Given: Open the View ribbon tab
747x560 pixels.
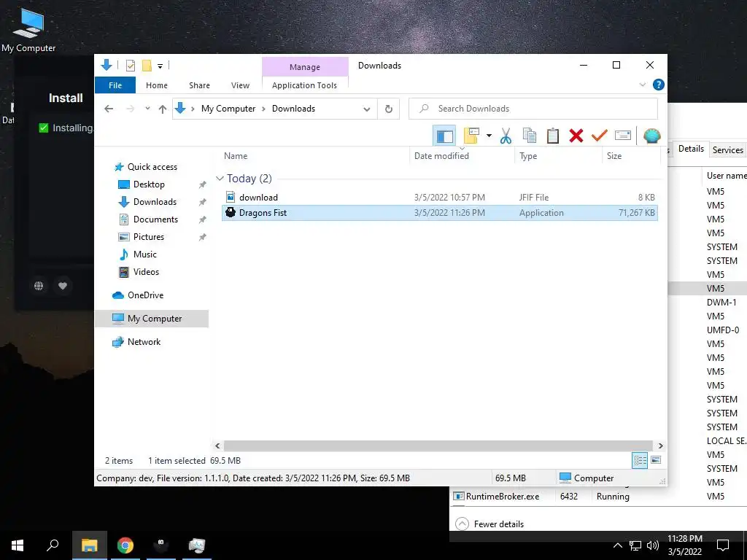Looking at the screenshot, I should coord(240,85).
